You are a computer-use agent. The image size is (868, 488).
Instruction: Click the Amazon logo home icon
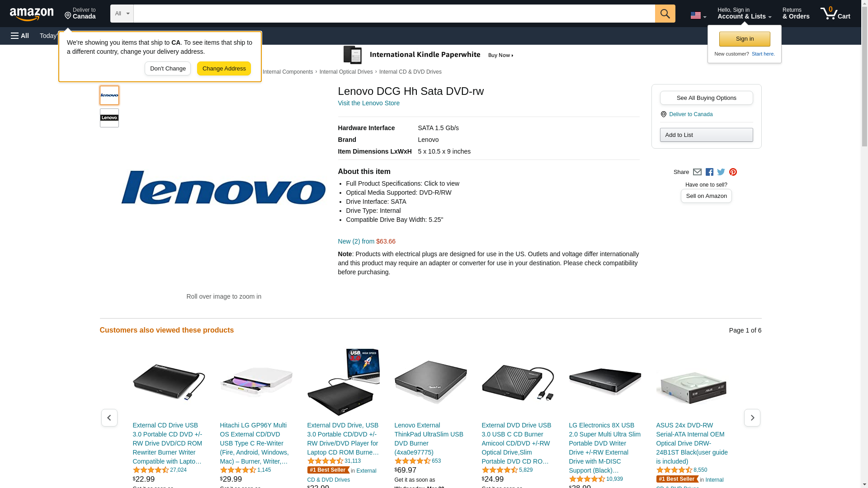[x=32, y=14]
